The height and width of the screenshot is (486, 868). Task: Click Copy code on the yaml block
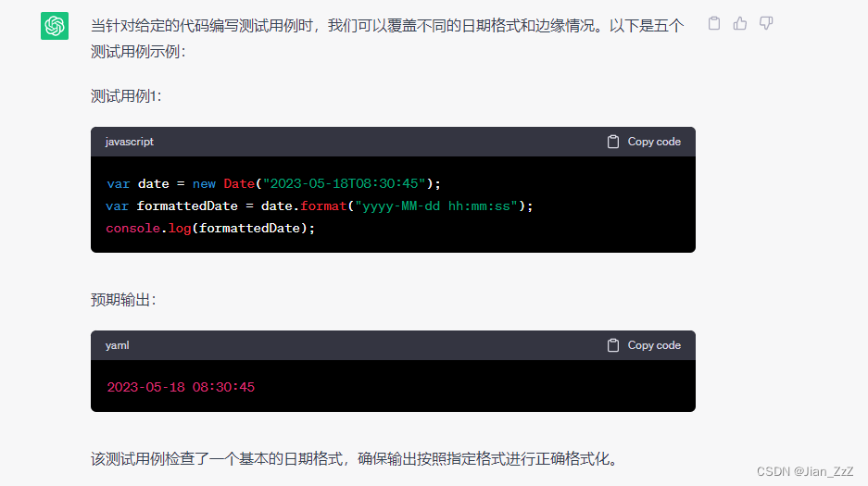(x=644, y=345)
